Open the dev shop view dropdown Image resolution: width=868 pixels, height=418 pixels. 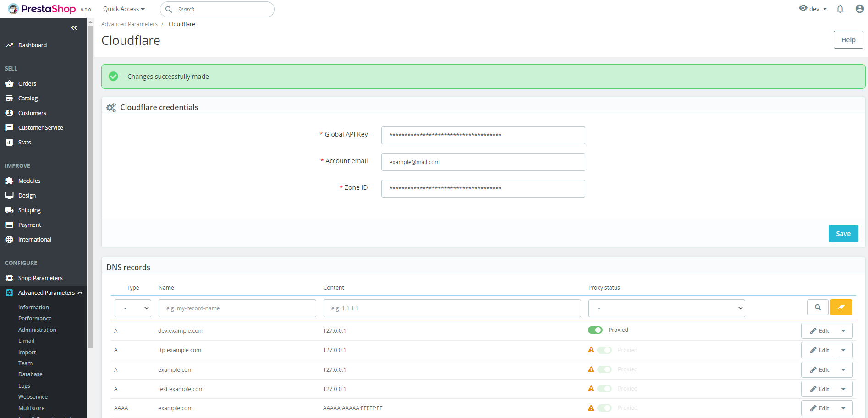coord(818,9)
